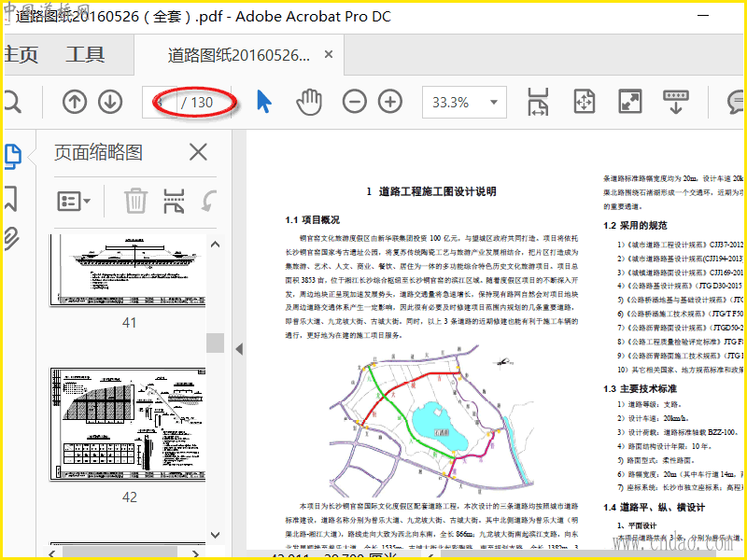
Task: Select the 道路图纸20160526 document tab
Action: point(239,55)
